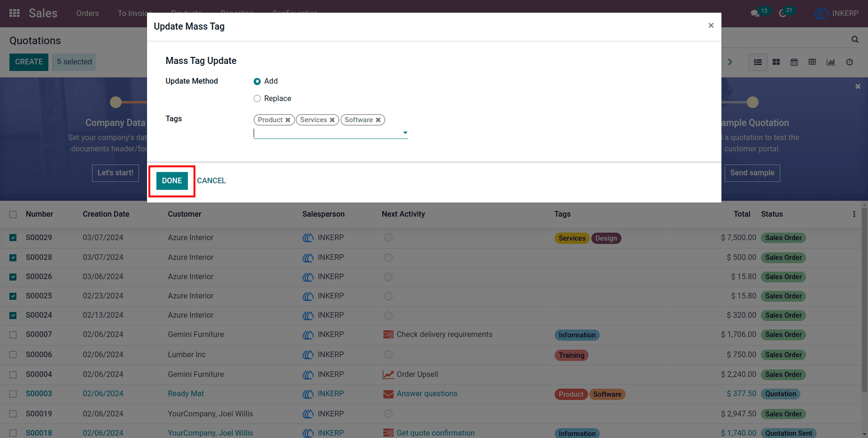Open the INKERP user menu

837,13
